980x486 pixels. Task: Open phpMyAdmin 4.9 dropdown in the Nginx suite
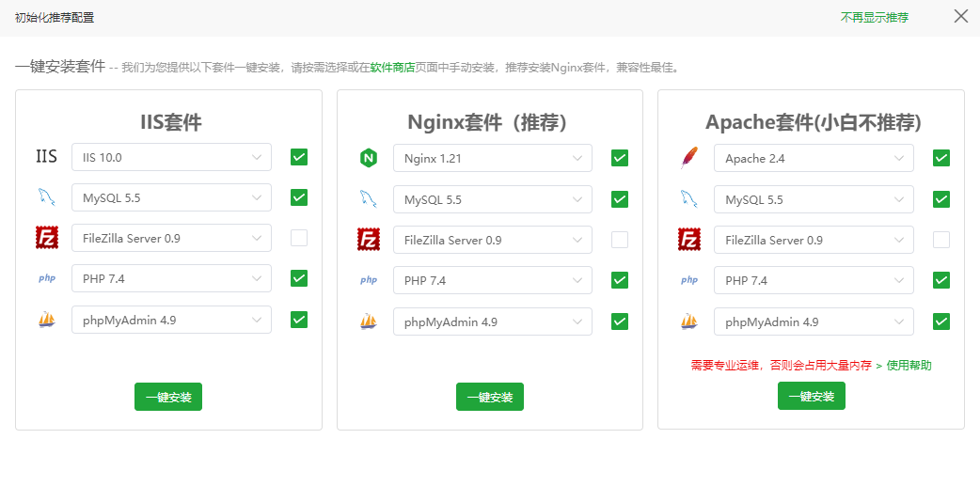(493, 321)
